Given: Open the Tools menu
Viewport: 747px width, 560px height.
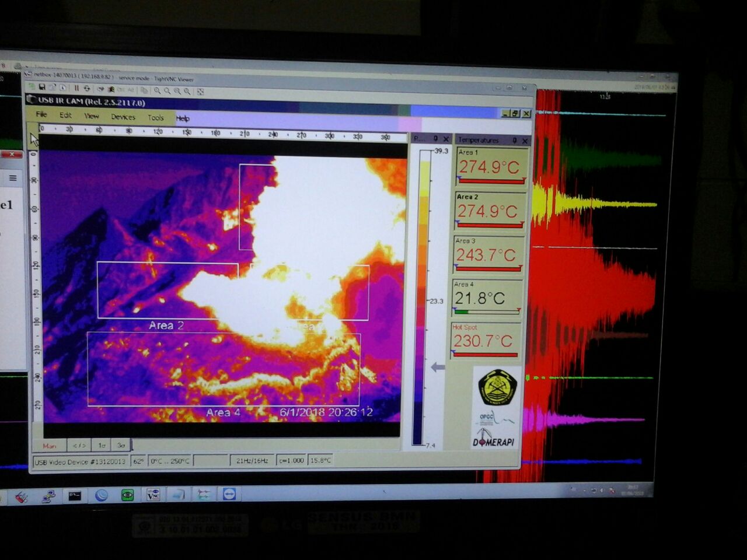Looking at the screenshot, I should click(155, 117).
